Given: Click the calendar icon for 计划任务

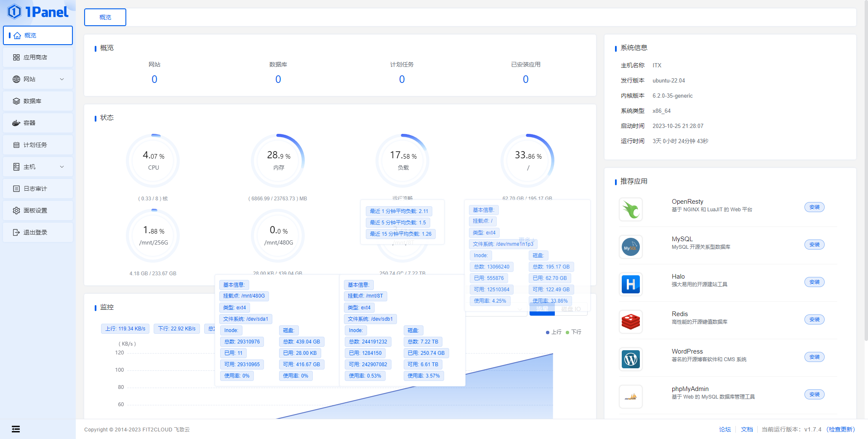Looking at the screenshot, I should point(16,145).
